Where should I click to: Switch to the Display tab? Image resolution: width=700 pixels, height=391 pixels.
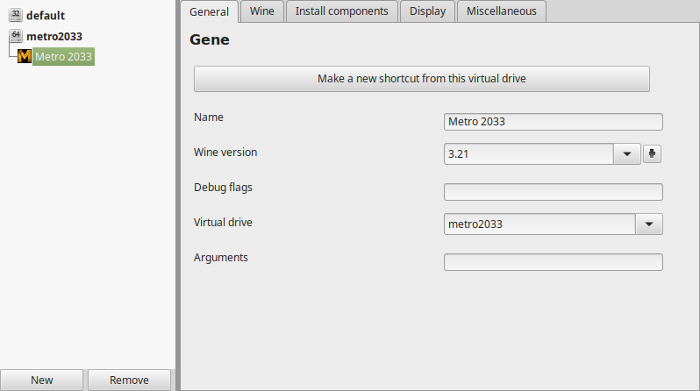[428, 11]
